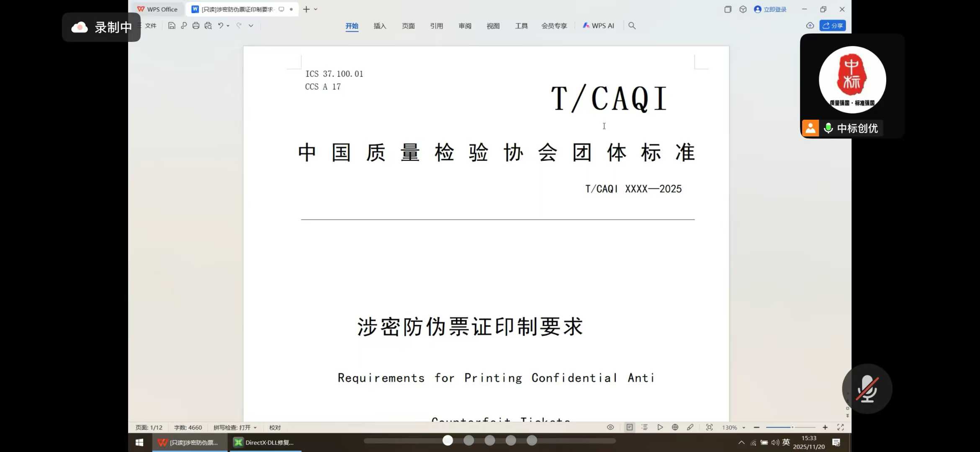Open the Print icon

[x=195, y=25]
